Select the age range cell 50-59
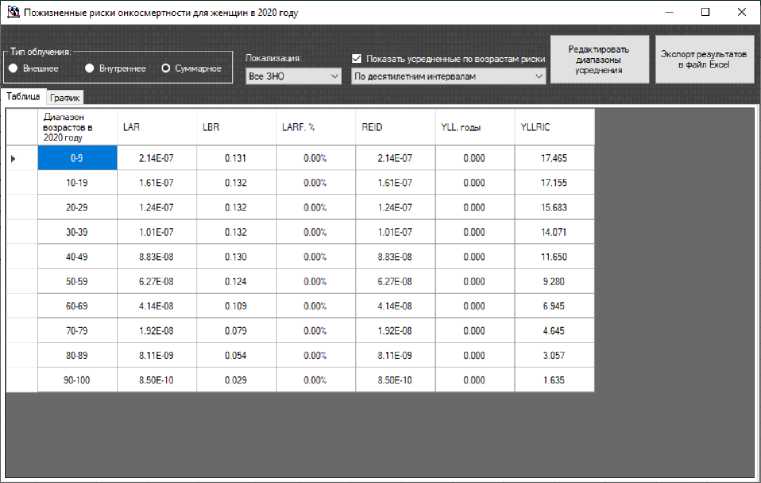This screenshot has height=483, width=761. coord(77,282)
